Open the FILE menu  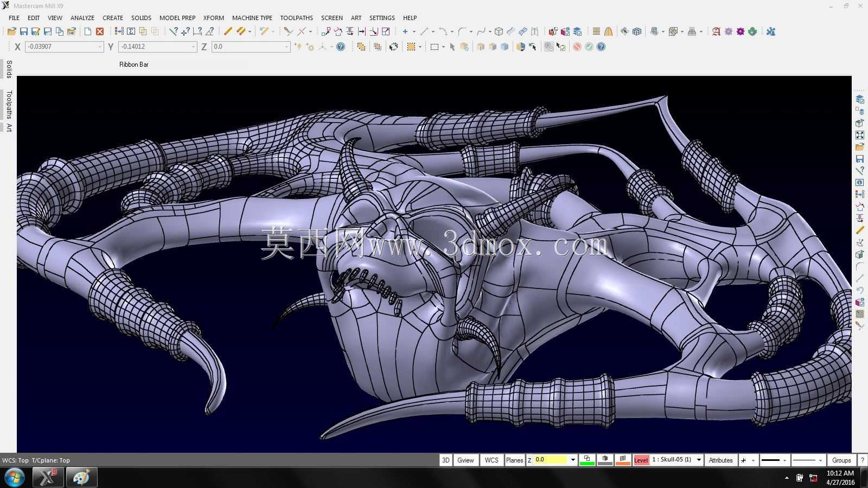[x=14, y=18]
